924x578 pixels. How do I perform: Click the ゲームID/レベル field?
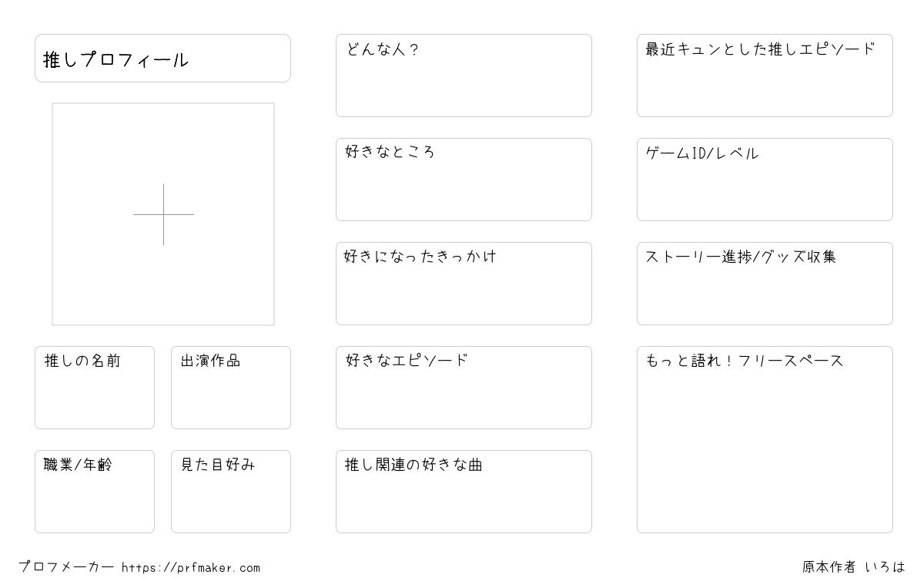[x=765, y=180]
